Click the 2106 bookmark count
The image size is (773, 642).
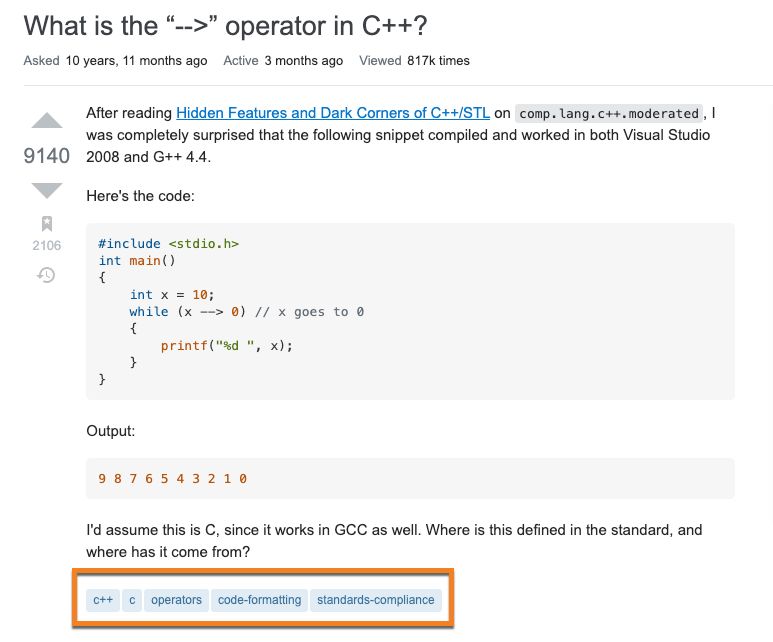[x=47, y=245]
